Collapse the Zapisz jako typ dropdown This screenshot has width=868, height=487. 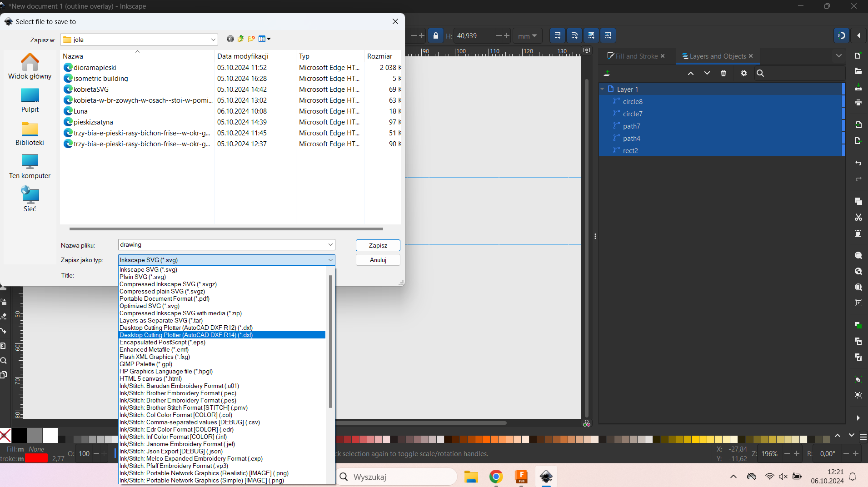[330, 260]
